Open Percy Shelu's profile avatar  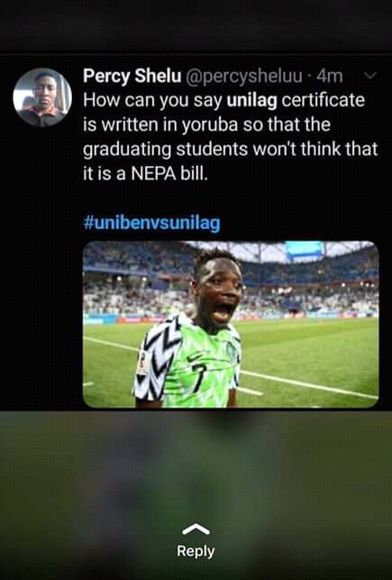[42, 97]
